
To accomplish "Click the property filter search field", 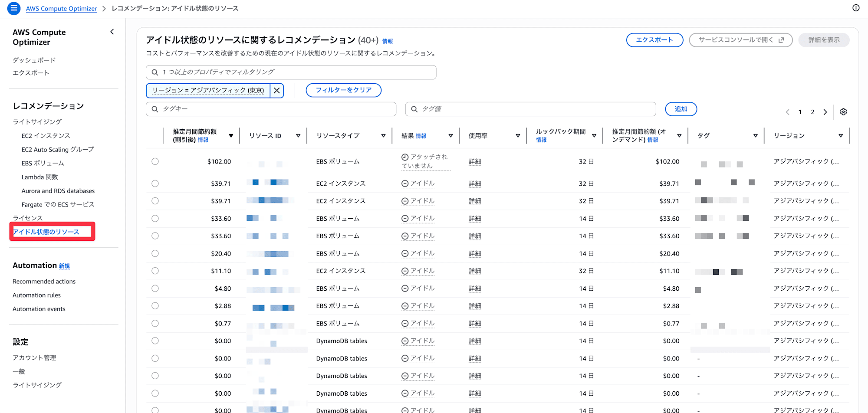I will point(291,72).
